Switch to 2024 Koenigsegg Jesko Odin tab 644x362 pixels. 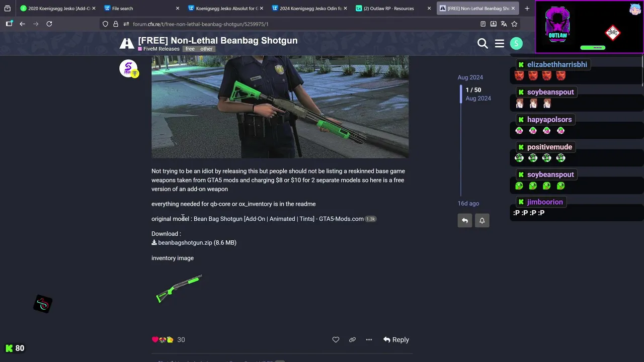pos(309,8)
